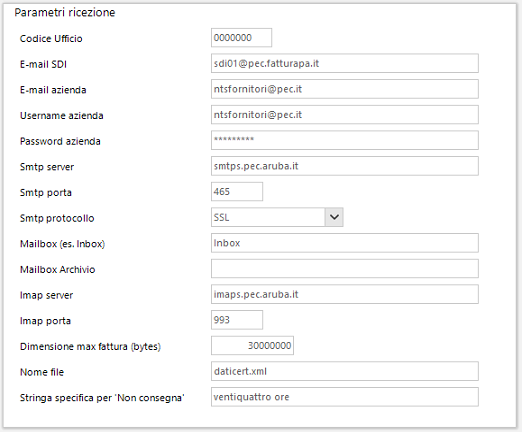Click the Smtp protocollo label

point(57,218)
